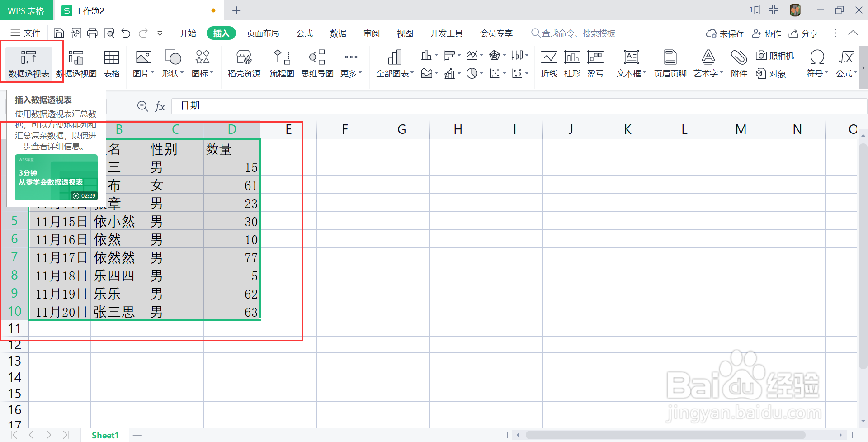
Task: Attach a file with 附件
Action: [738, 63]
